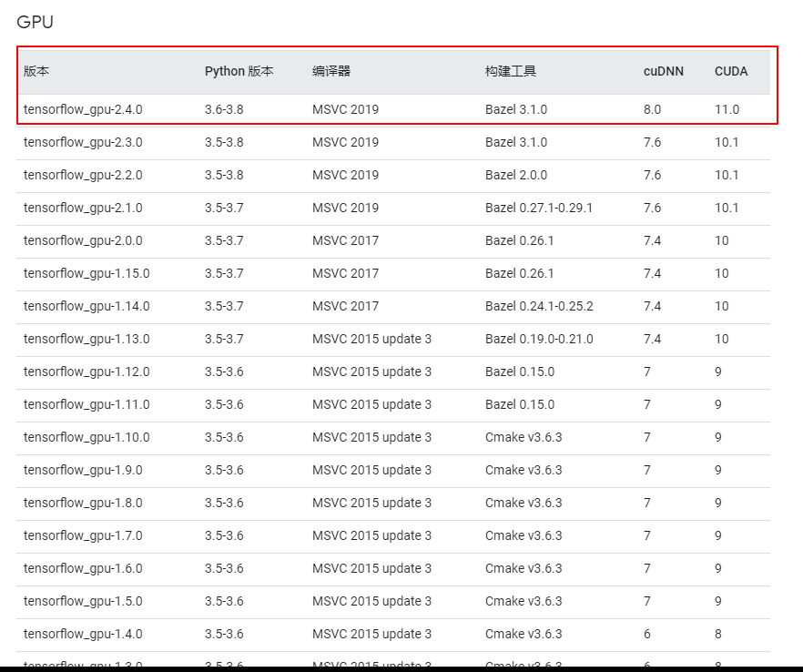Image resolution: width=803 pixels, height=672 pixels.
Task: Click cuDNN 7 in the 1.10.0 row
Action: [x=647, y=437]
